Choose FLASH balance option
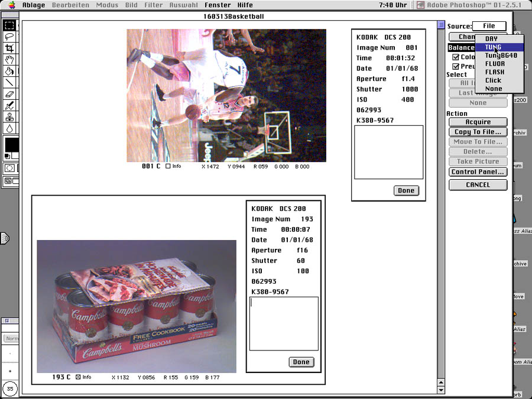The width and height of the screenshot is (532, 399). pos(499,72)
